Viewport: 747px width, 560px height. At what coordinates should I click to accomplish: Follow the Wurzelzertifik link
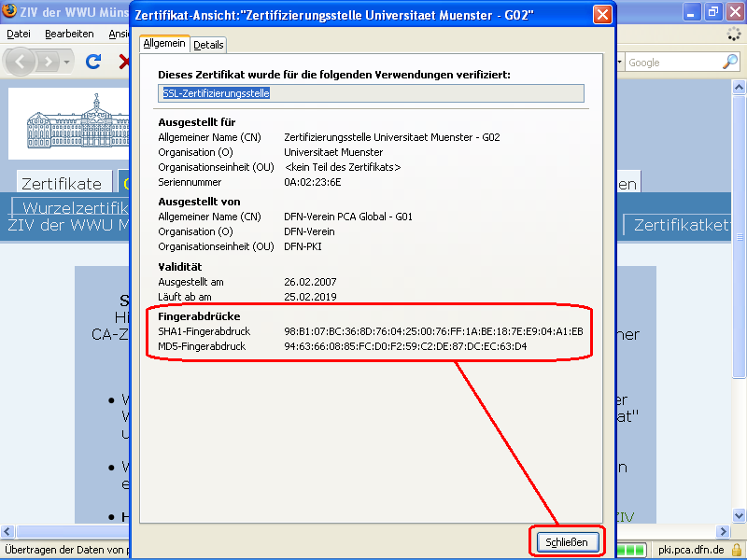click(68, 207)
